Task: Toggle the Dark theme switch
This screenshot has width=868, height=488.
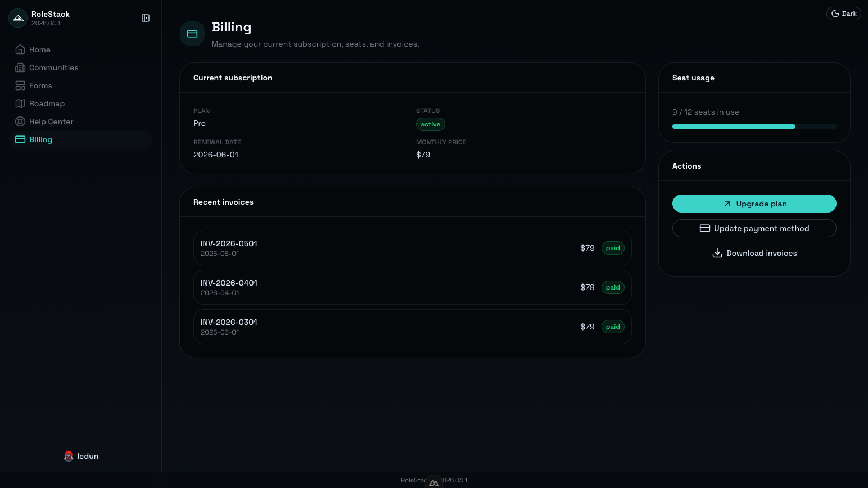Action: [843, 13]
